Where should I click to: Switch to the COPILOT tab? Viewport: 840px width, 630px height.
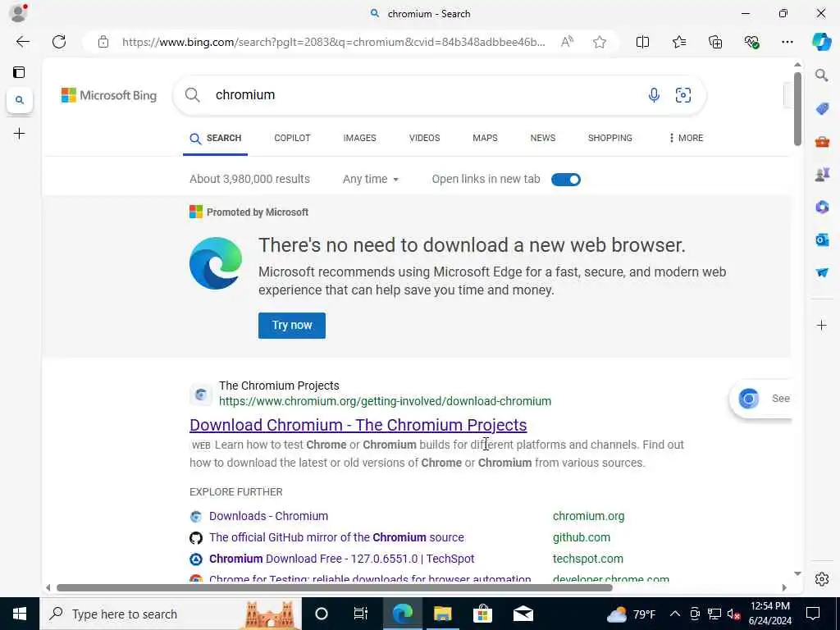click(292, 138)
